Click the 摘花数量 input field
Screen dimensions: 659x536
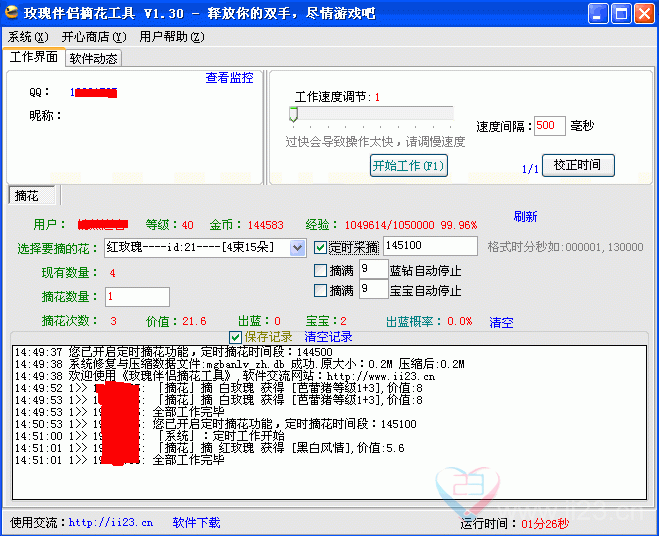click(137, 297)
